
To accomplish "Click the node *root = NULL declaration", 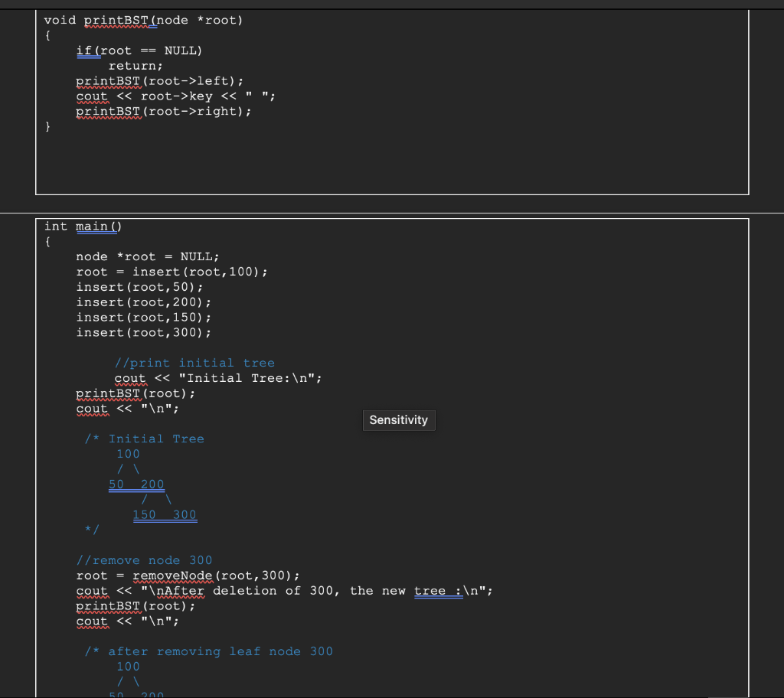I will pyautogui.click(x=146, y=256).
